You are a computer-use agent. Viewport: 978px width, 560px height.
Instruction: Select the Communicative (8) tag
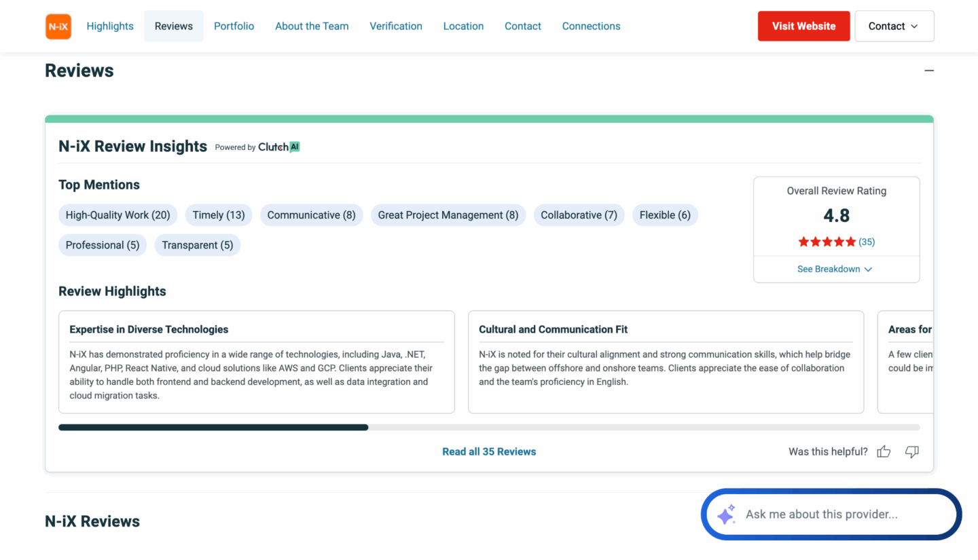(311, 215)
